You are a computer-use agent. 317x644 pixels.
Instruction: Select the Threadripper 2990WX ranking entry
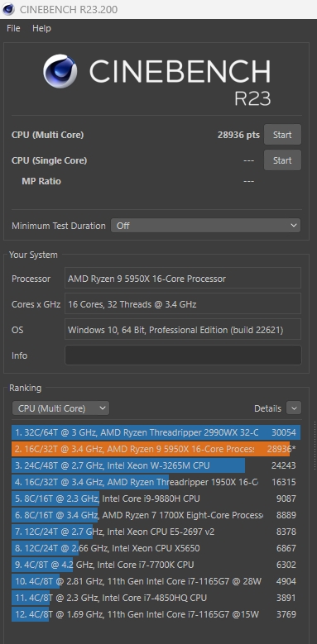[x=156, y=432]
